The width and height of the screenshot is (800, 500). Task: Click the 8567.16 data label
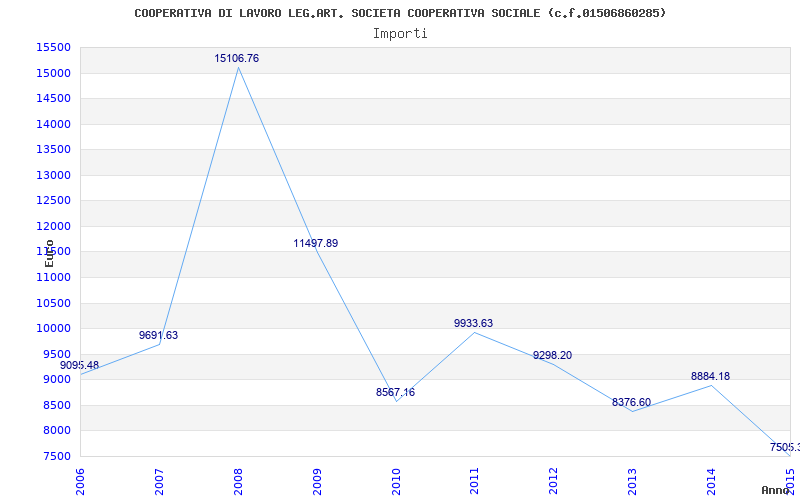(395, 392)
